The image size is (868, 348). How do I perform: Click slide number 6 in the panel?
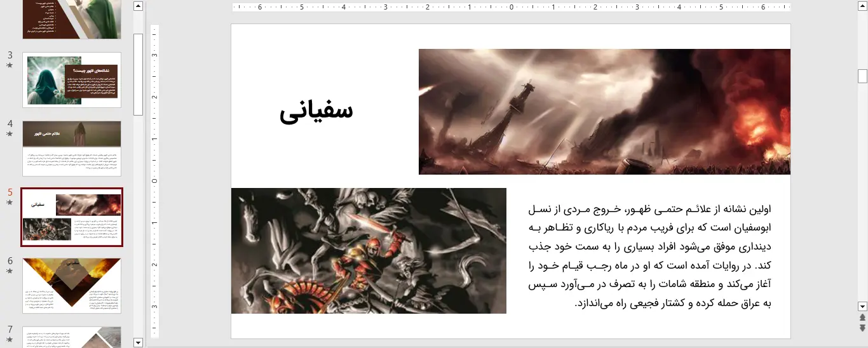tap(10, 261)
